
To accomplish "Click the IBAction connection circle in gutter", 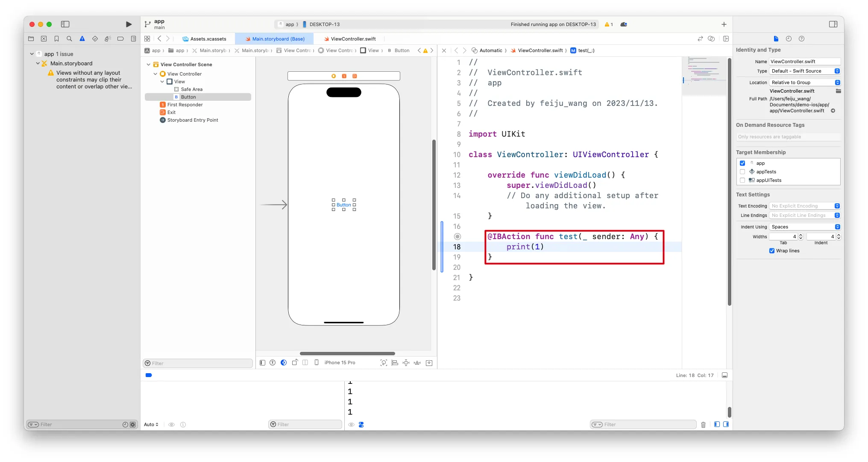I will tap(457, 237).
